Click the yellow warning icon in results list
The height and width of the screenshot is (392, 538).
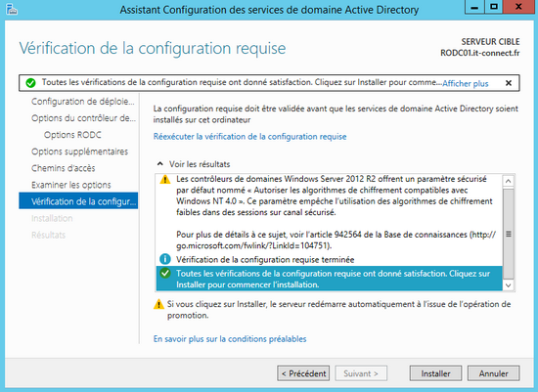pos(165,179)
